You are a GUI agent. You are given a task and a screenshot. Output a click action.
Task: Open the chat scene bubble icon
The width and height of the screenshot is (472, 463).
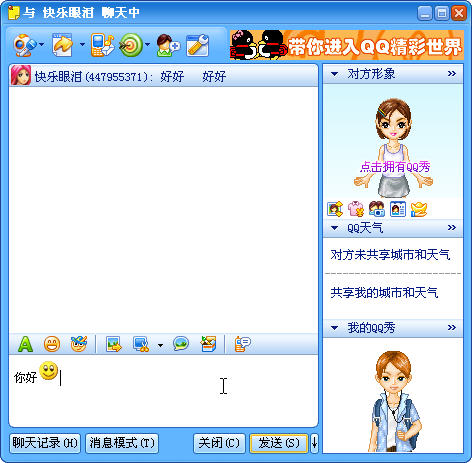[x=181, y=344]
